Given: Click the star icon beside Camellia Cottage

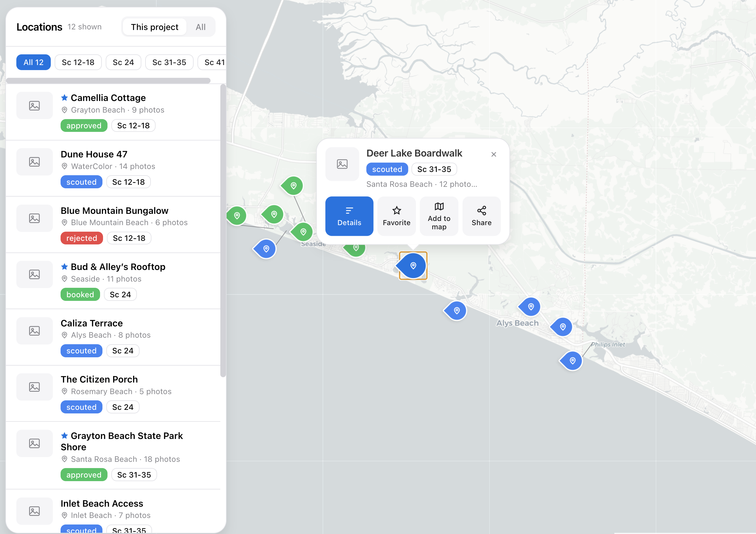Looking at the screenshot, I should (x=64, y=98).
